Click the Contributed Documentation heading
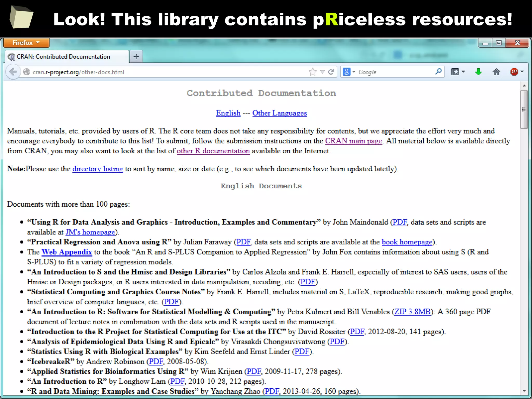Image resolution: width=532 pixels, height=399 pixels. pyautogui.click(x=261, y=93)
